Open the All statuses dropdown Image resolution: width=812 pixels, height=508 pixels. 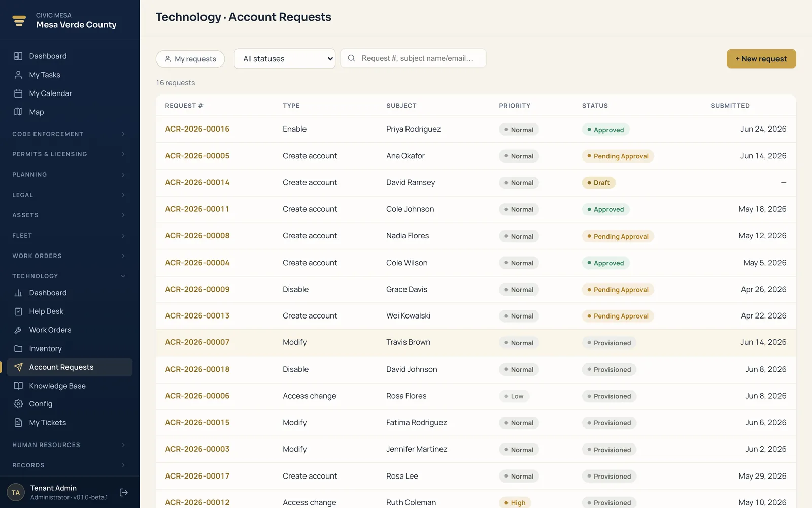coord(285,59)
